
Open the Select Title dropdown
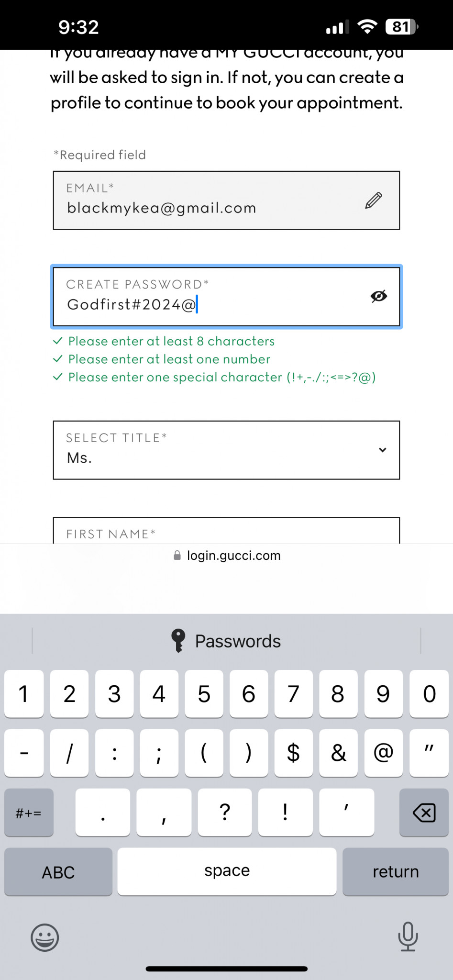[x=226, y=450]
